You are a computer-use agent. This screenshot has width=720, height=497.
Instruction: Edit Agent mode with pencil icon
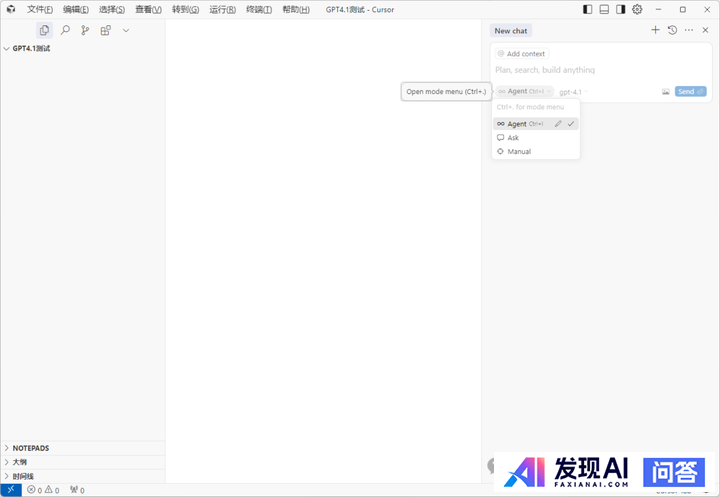point(558,124)
